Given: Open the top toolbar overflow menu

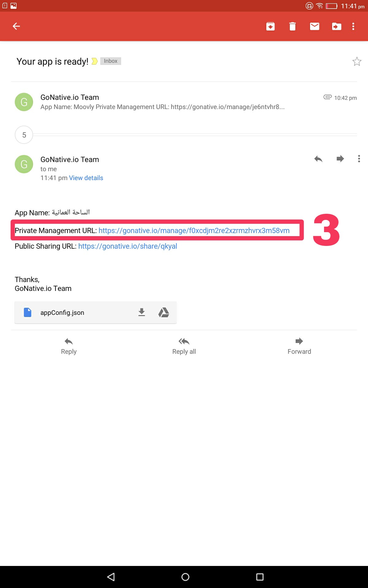Looking at the screenshot, I should pos(353,26).
